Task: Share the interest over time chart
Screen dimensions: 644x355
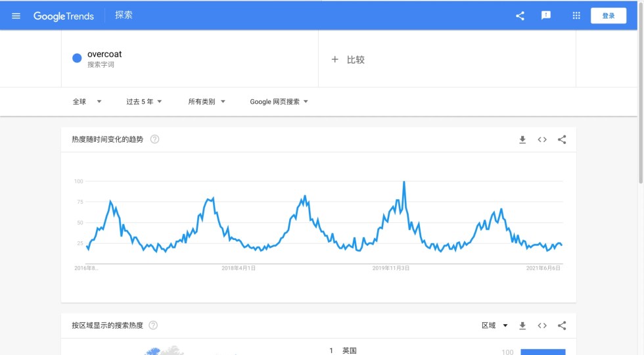Action: pyautogui.click(x=562, y=139)
